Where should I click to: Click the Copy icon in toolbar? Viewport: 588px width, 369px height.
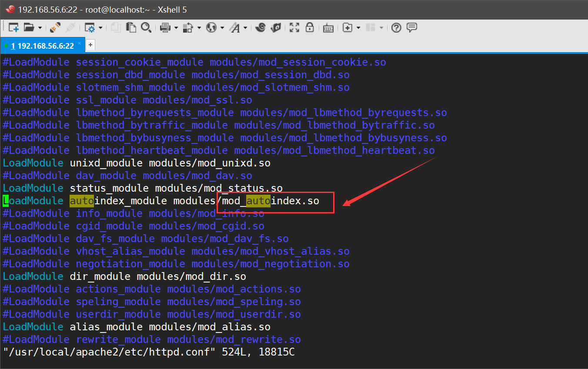[x=116, y=28]
